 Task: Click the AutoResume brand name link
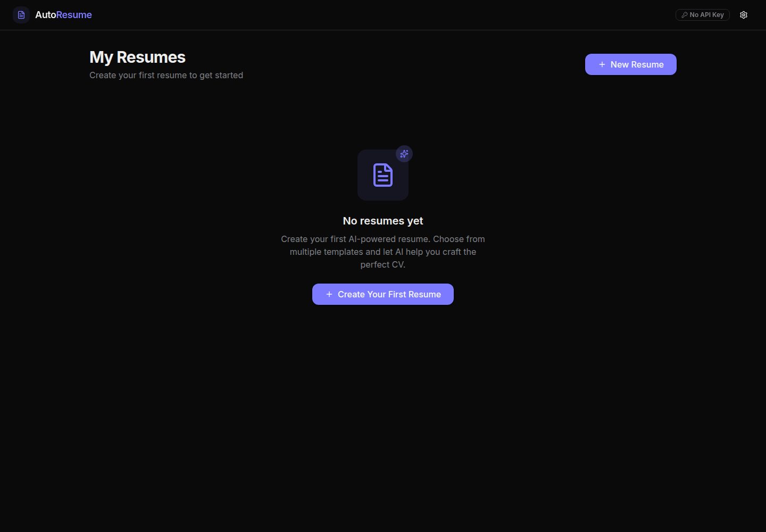[63, 15]
